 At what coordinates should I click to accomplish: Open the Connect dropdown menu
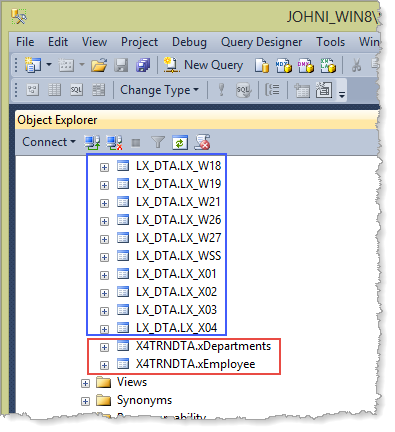click(49, 142)
